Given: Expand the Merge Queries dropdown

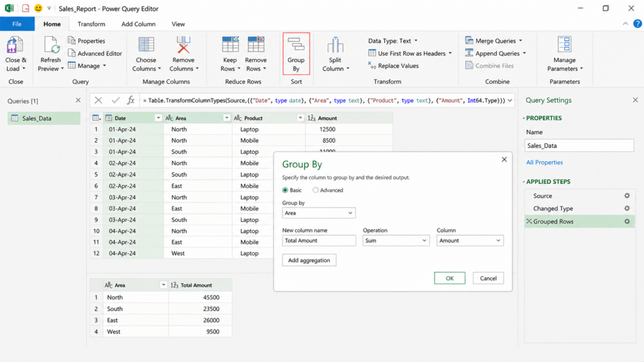Looking at the screenshot, I should click(520, 41).
